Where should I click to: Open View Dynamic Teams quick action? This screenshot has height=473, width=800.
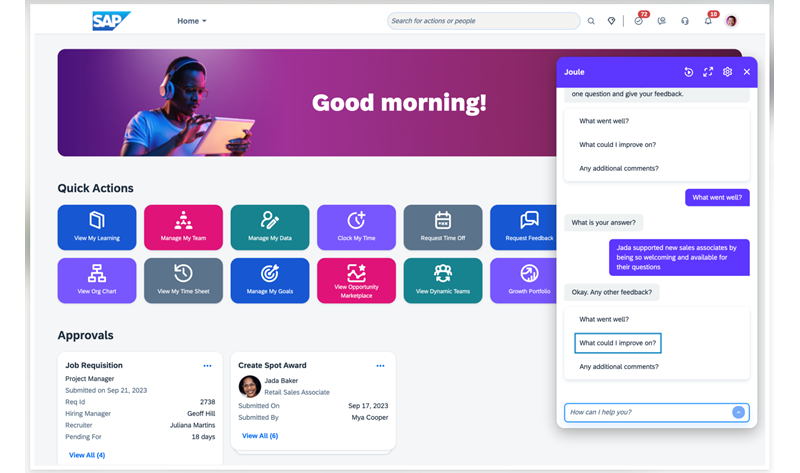(443, 281)
